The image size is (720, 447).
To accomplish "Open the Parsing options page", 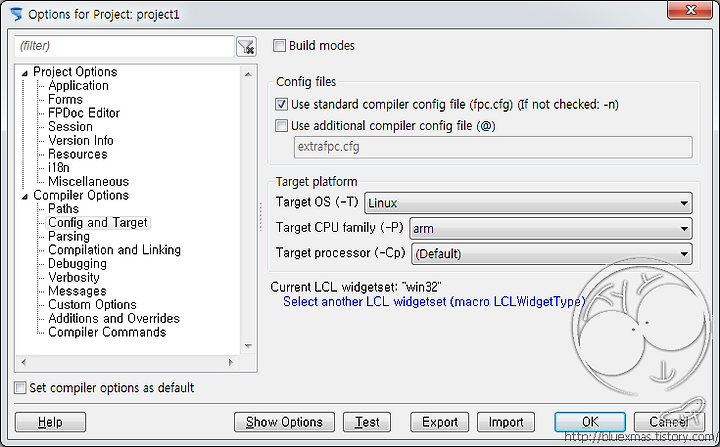I will pyautogui.click(x=69, y=236).
